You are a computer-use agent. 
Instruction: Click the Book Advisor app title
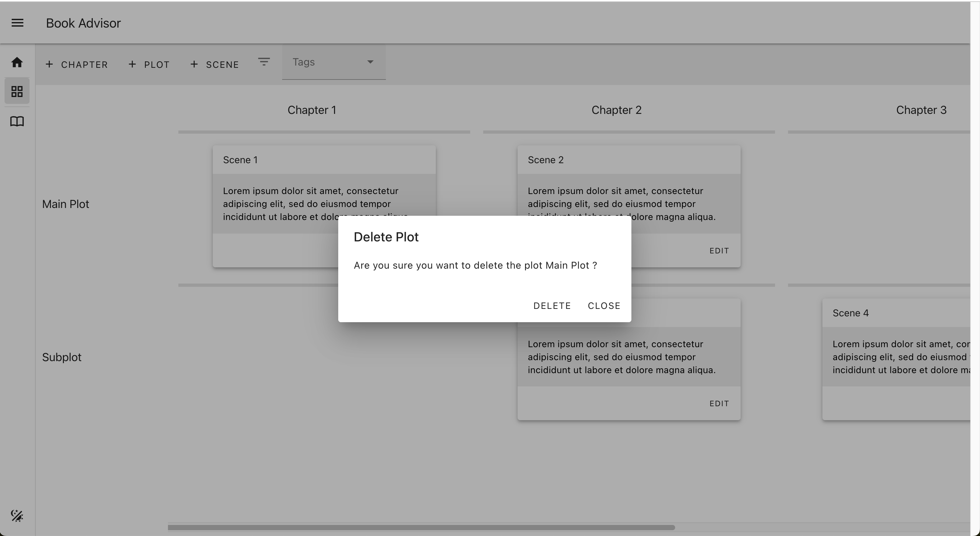(x=83, y=23)
